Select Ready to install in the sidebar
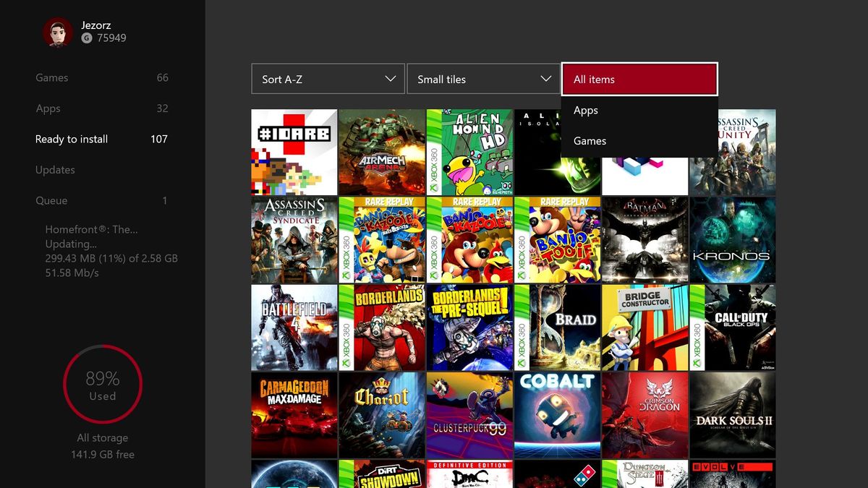Viewport: 868px width, 488px height. [72, 139]
